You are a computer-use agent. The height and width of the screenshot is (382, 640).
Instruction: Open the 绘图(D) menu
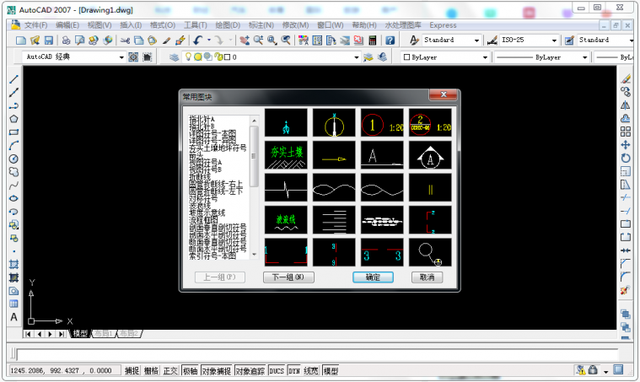pyautogui.click(x=228, y=25)
